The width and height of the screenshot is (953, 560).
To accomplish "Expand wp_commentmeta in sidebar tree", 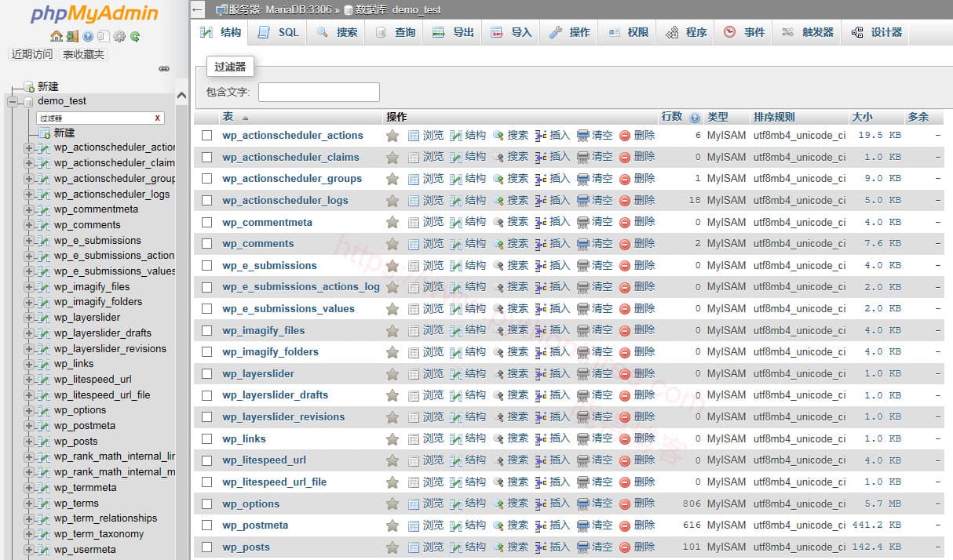I will point(28,209).
